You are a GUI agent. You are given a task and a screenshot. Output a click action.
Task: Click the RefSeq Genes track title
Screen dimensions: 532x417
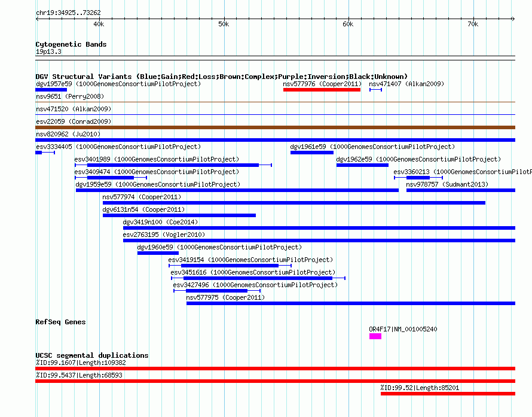point(60,322)
